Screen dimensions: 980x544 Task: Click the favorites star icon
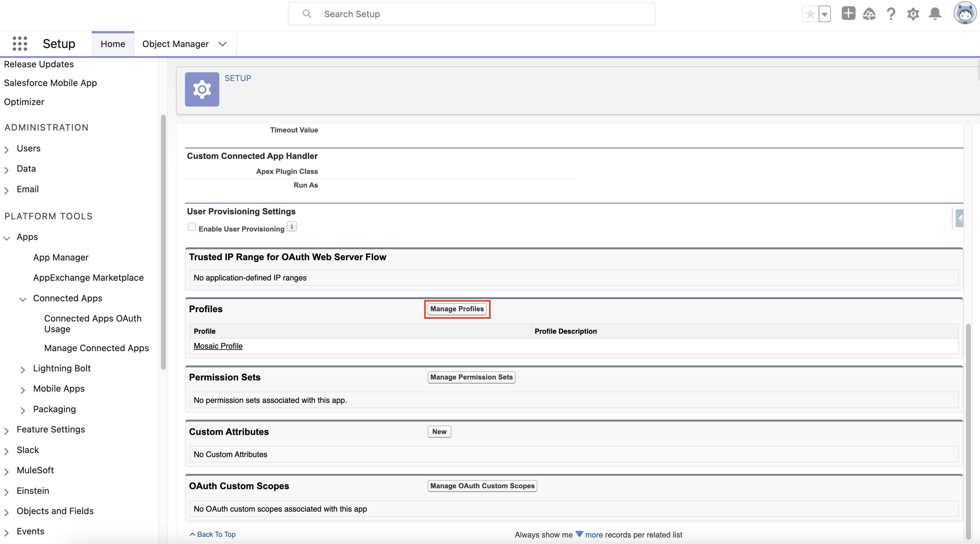(810, 14)
